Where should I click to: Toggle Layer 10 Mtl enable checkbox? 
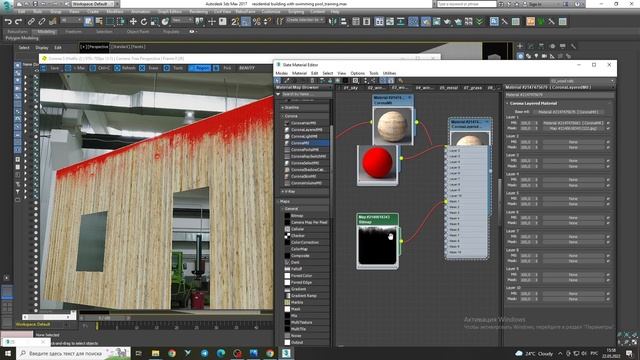[608, 293]
